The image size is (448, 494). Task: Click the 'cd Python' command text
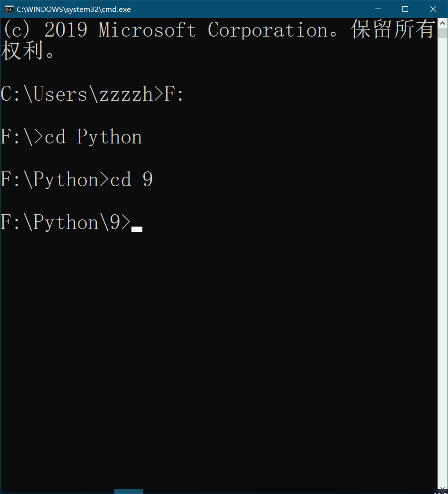click(93, 137)
